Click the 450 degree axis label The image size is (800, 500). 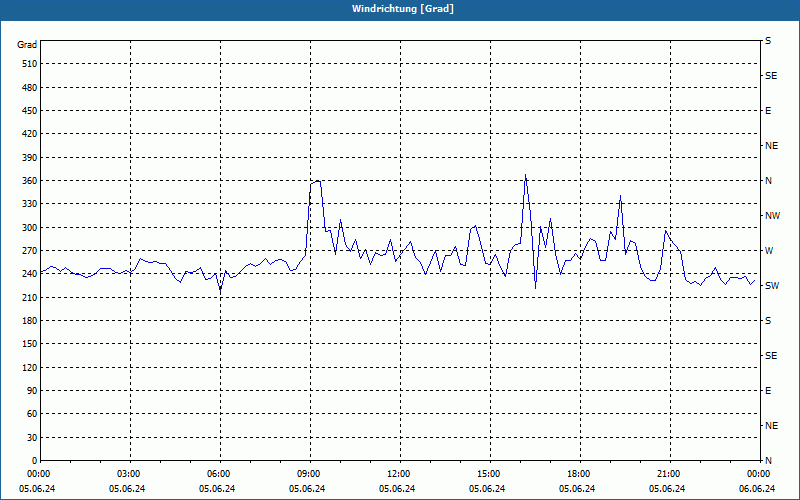pos(30,111)
